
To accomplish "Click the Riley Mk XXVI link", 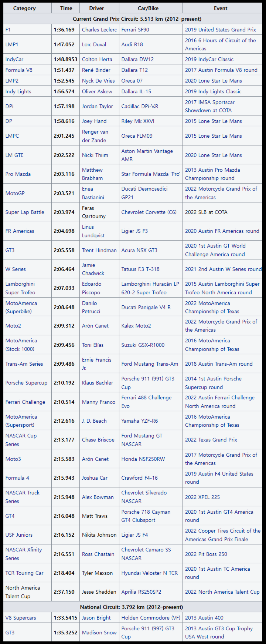I will [x=138, y=121].
